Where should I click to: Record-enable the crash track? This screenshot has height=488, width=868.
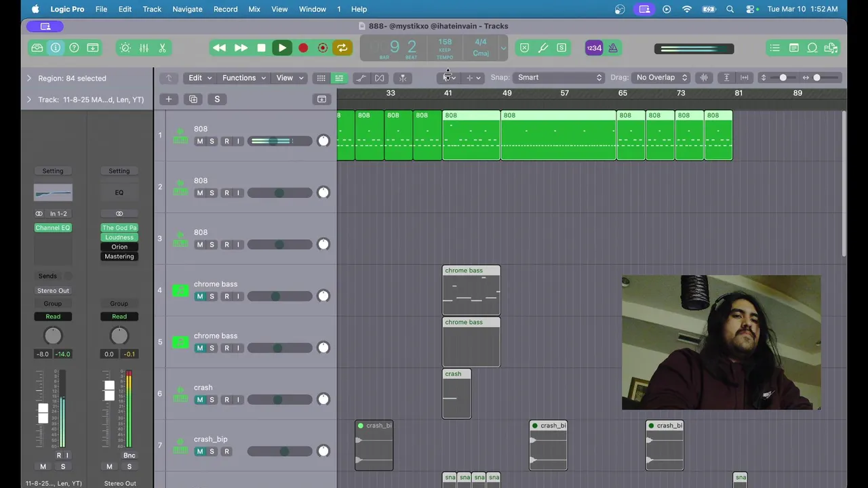pos(226,400)
